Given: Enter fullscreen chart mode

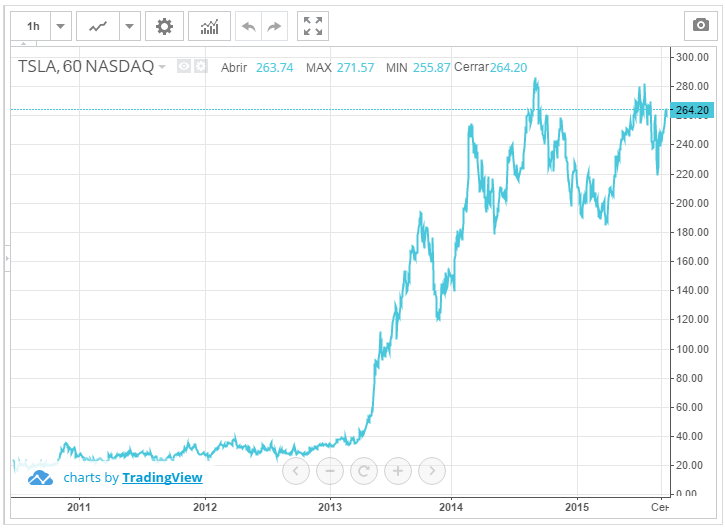Looking at the screenshot, I should [313, 26].
